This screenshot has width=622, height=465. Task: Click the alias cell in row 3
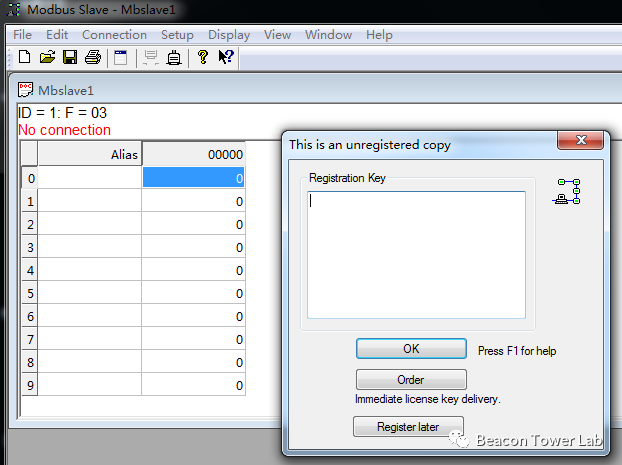(90, 246)
